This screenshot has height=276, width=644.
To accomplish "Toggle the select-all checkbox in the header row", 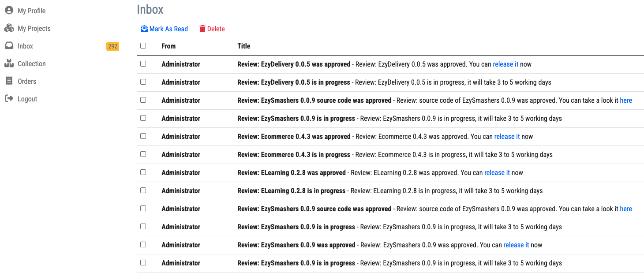I will [143, 45].
